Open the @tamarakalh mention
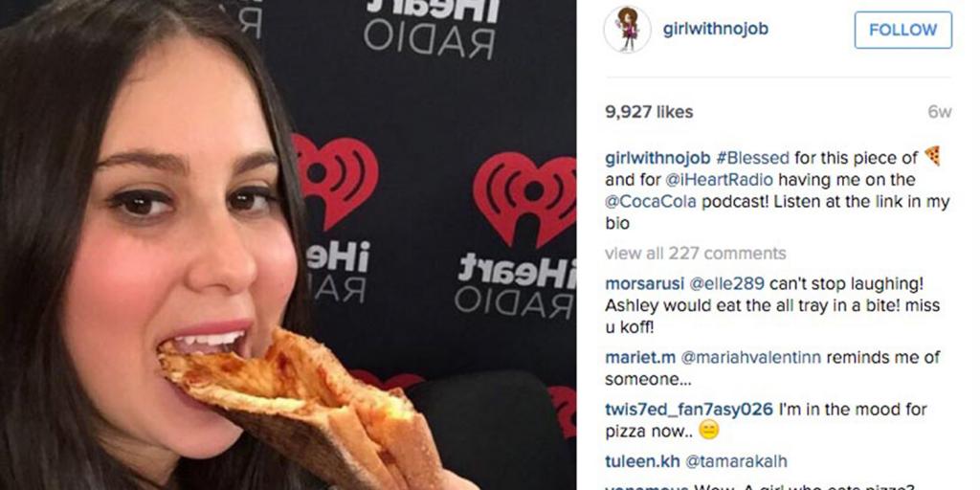Image resolution: width=980 pixels, height=490 pixels. [x=736, y=461]
